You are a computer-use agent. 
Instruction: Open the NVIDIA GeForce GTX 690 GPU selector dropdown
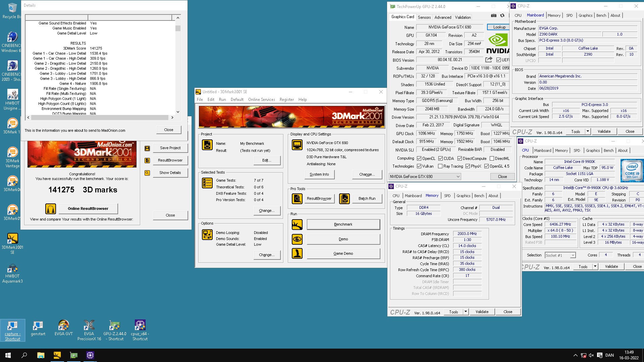425,177
